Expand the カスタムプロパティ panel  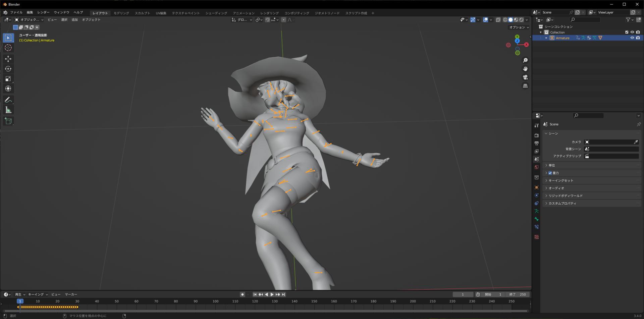(x=591, y=203)
